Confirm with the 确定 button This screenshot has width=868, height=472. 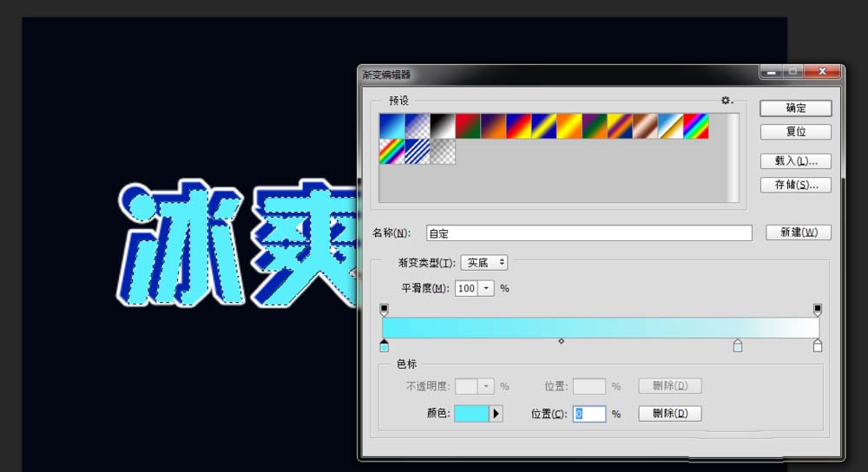pos(795,108)
